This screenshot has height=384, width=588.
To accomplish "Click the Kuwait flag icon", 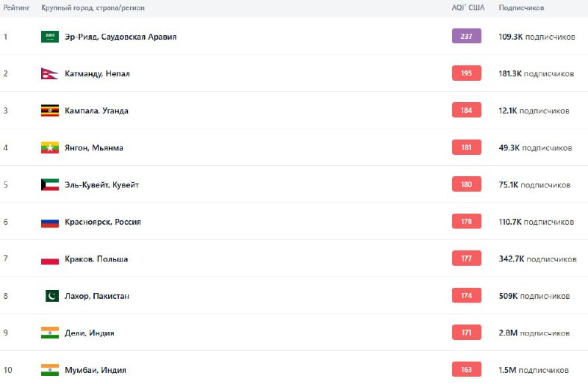I will point(50,185).
